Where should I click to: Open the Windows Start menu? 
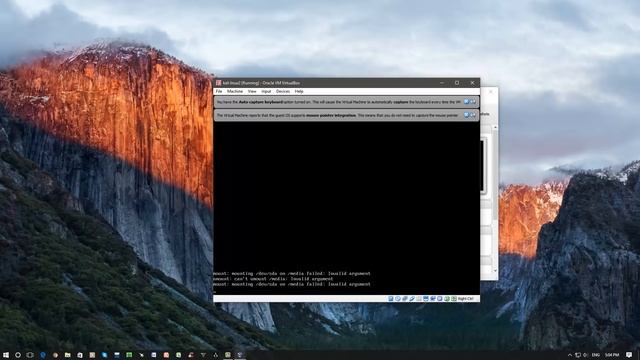point(6,355)
